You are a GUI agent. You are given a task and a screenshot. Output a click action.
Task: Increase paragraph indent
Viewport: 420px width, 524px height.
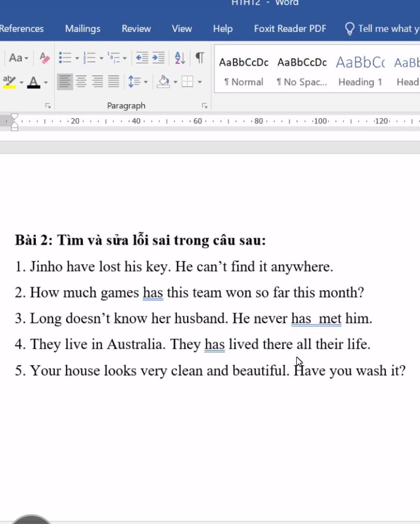[x=158, y=58]
